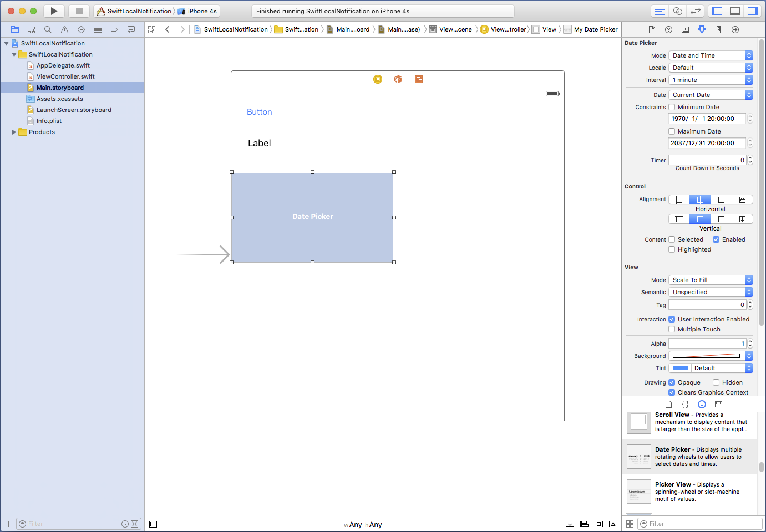Open the Assistant editor
Image resolution: width=766 pixels, height=532 pixels.
tap(677, 11)
